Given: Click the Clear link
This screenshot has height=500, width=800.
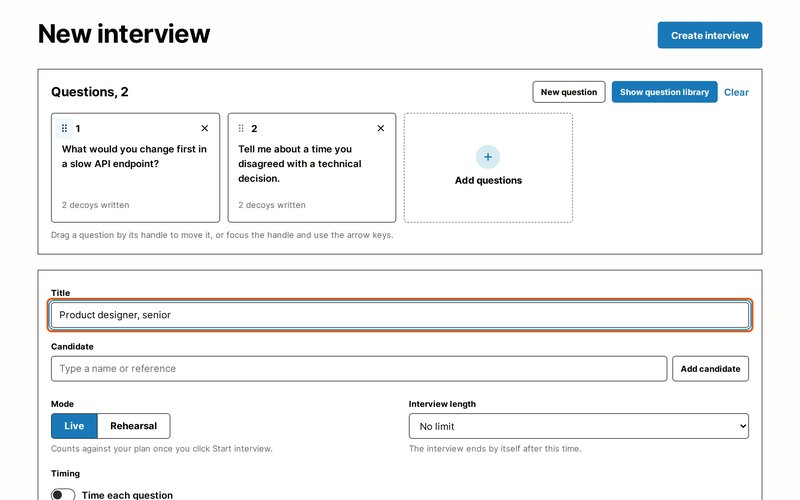Looking at the screenshot, I should click(x=736, y=92).
